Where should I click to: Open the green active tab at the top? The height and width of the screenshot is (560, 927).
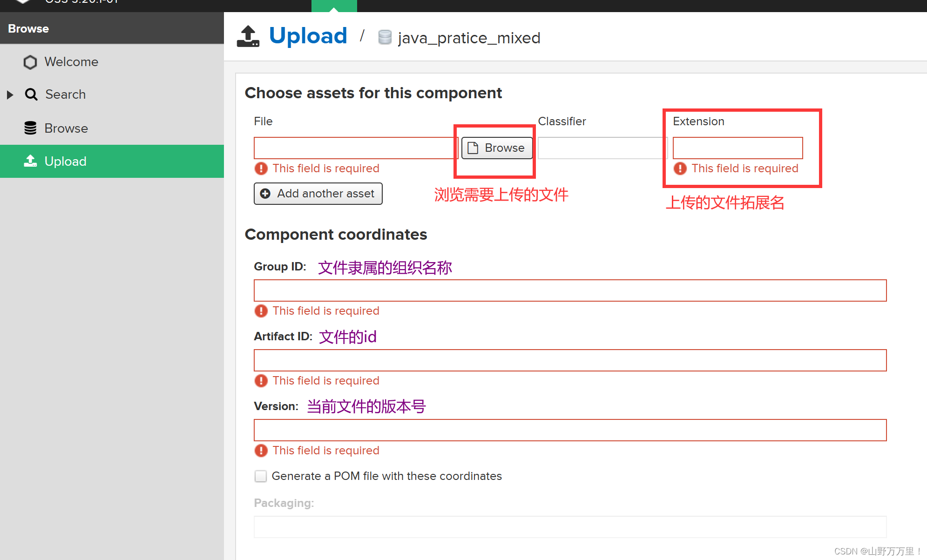pyautogui.click(x=334, y=6)
